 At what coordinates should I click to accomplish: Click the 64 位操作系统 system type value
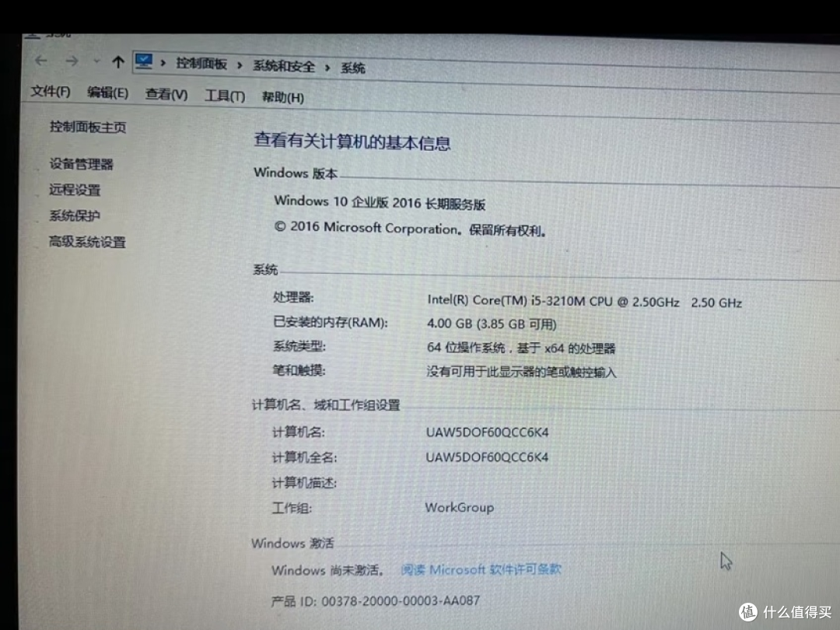coord(520,348)
